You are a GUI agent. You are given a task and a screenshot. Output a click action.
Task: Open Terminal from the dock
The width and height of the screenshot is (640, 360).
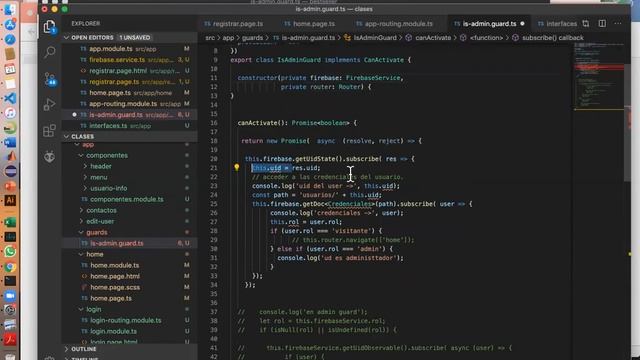coord(10,281)
